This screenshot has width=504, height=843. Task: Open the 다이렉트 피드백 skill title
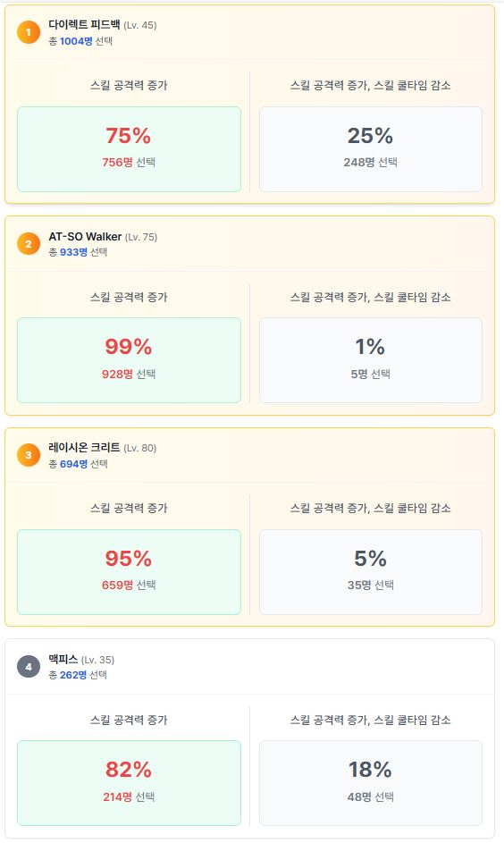pos(84,25)
